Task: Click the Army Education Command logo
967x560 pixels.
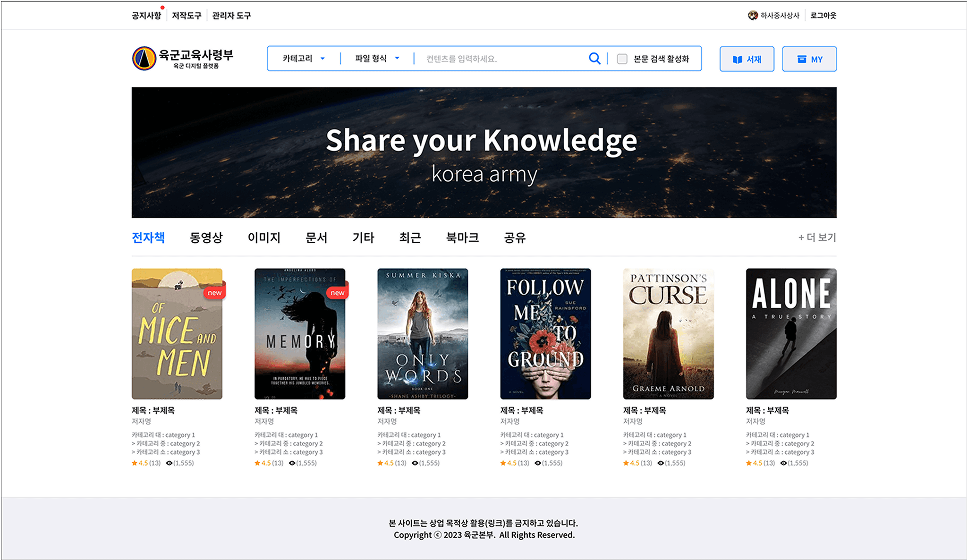Action: [144, 59]
